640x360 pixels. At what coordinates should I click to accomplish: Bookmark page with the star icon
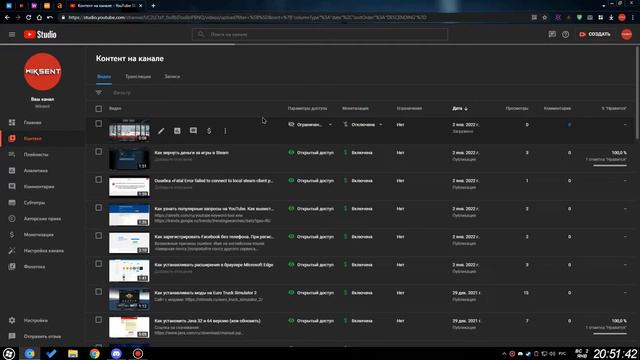544,18
